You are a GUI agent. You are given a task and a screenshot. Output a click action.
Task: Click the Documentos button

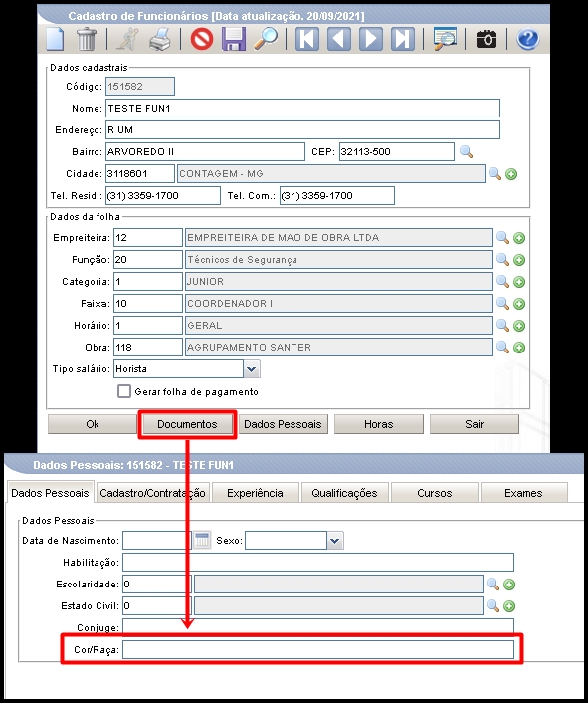(187, 424)
